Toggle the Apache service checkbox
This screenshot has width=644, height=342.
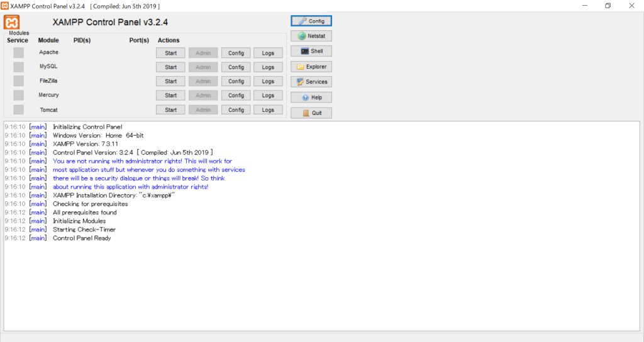pyautogui.click(x=18, y=53)
